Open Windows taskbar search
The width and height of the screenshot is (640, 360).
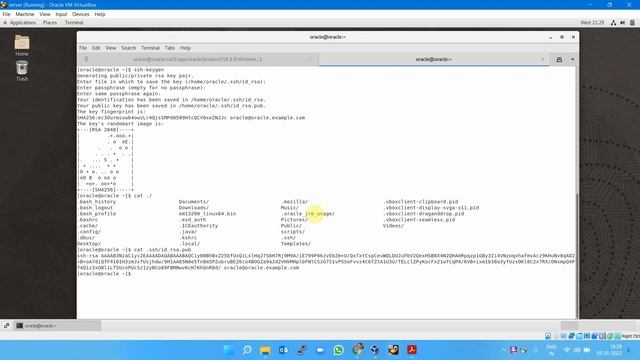pyautogui.click(x=247, y=350)
